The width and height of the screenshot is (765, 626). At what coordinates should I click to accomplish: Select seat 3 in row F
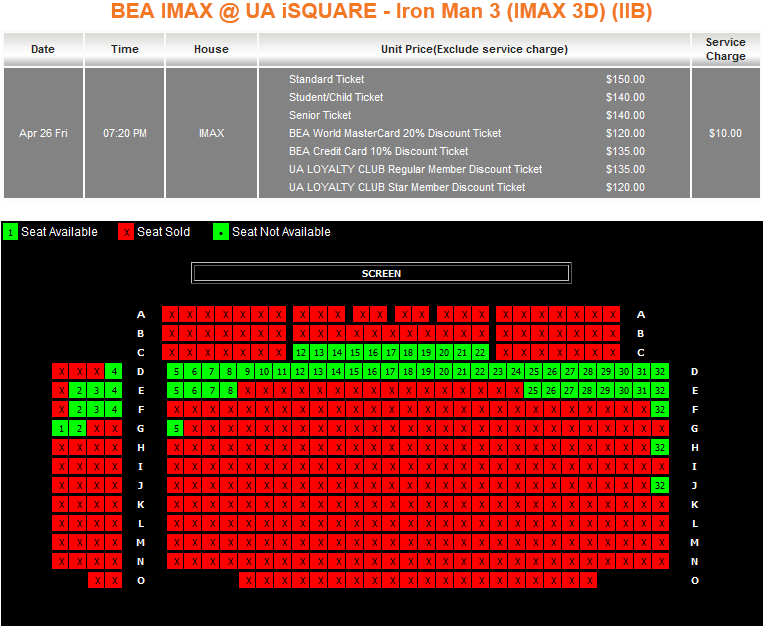97,409
